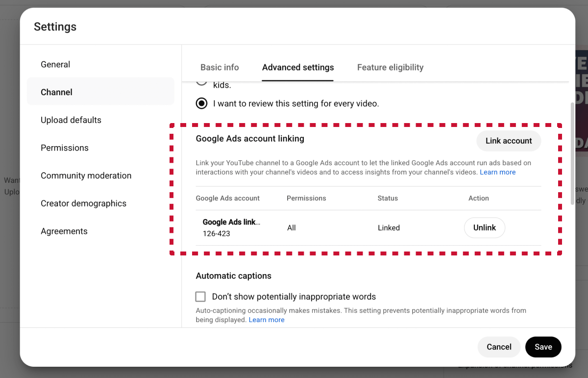Open Learn more link under Automatic captions
Viewport: 588px width, 378px height.
point(267,320)
